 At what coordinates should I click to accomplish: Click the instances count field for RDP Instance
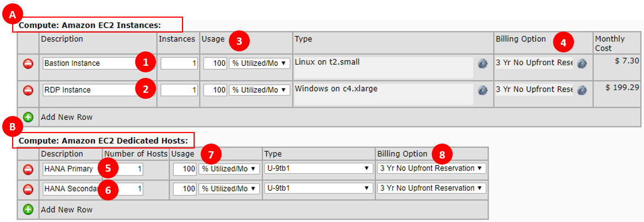(179, 90)
